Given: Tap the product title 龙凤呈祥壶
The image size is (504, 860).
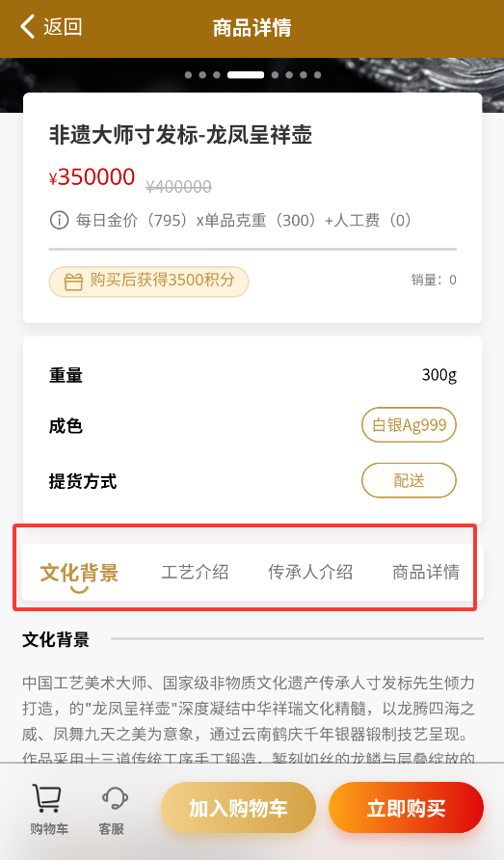Looking at the screenshot, I should [259, 135].
